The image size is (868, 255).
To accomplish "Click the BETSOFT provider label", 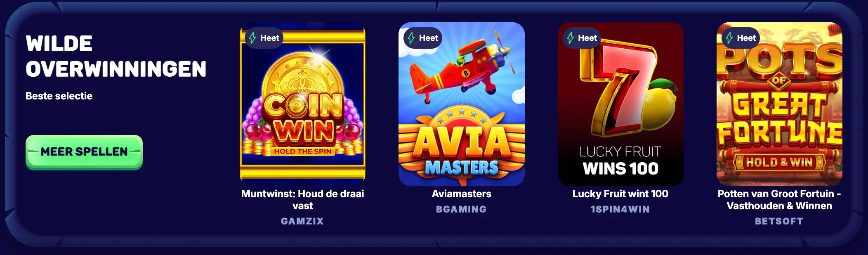I will (779, 221).
